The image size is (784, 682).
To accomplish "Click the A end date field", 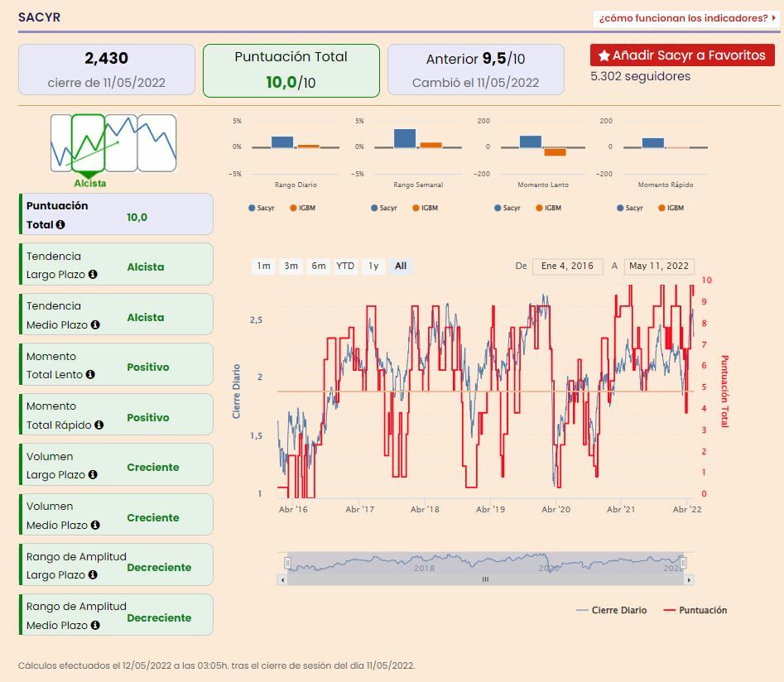I will [659, 266].
